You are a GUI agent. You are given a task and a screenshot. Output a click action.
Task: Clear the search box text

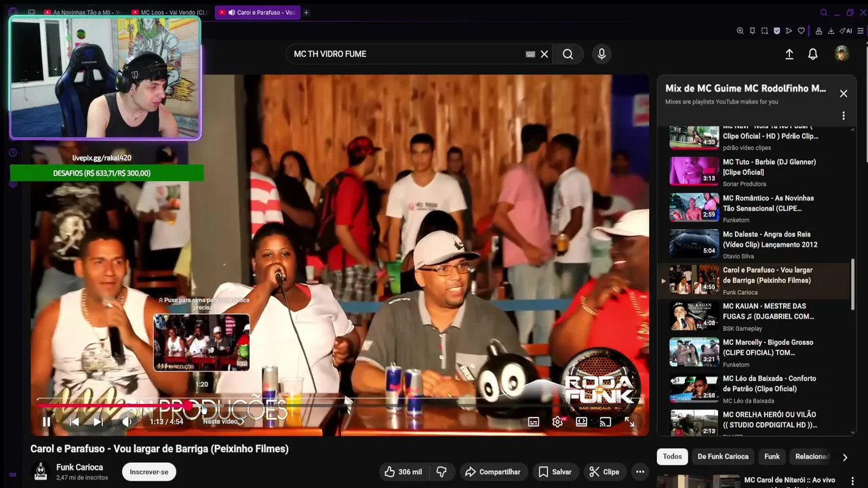pyautogui.click(x=544, y=54)
